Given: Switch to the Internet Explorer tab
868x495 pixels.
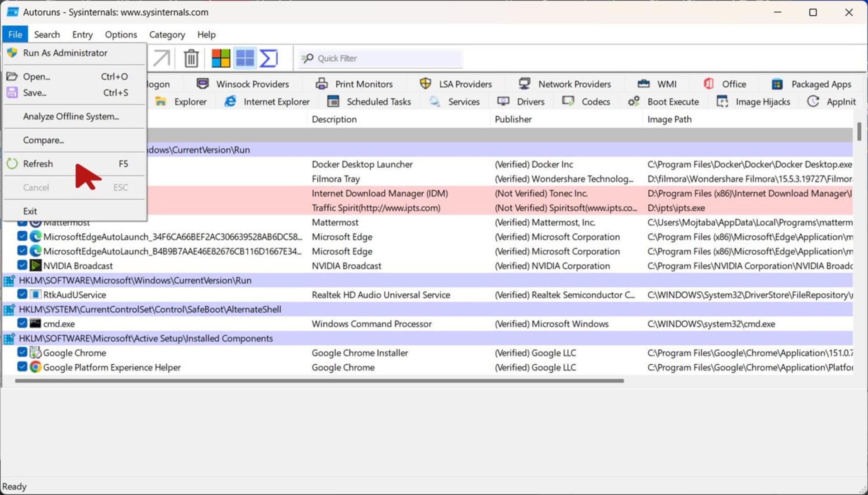Looking at the screenshot, I should click(x=267, y=102).
